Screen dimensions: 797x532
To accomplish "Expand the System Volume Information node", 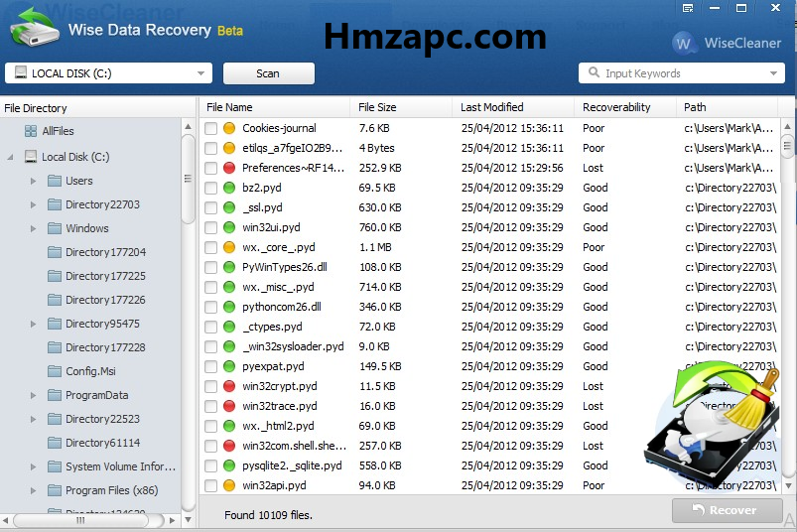I will tap(33, 466).
